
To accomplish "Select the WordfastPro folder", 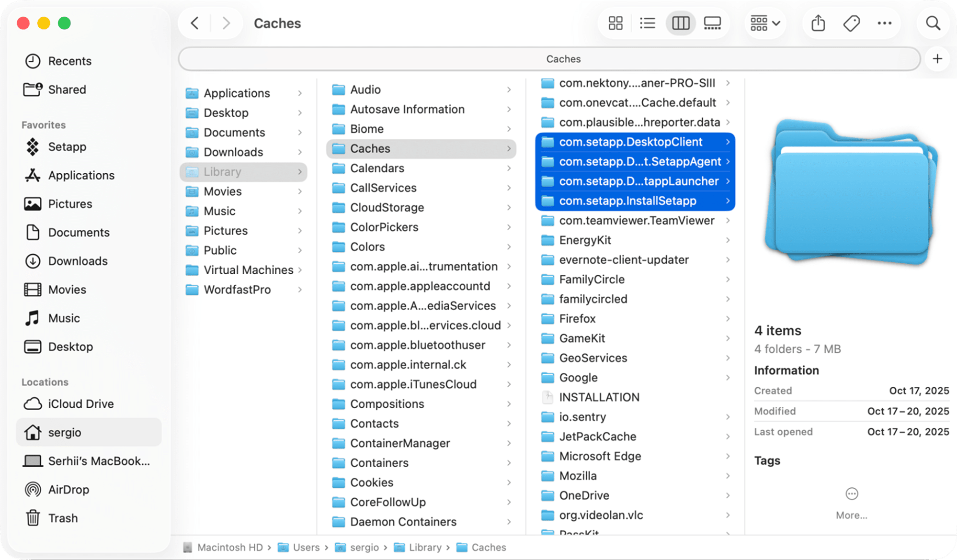I will [243, 290].
